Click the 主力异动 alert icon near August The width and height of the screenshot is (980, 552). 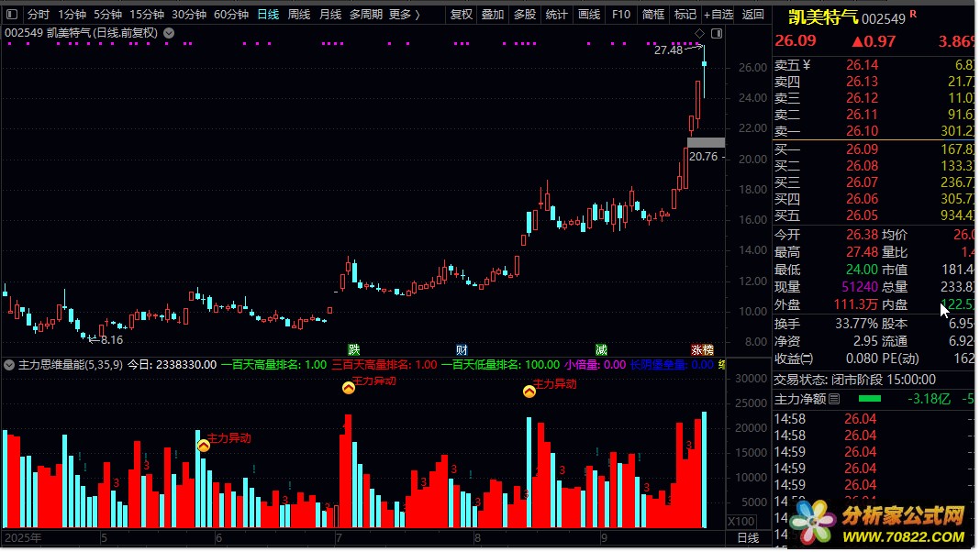529,392
